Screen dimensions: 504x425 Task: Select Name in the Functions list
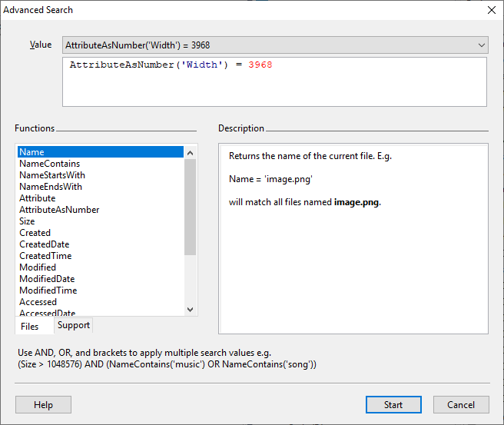(x=31, y=152)
